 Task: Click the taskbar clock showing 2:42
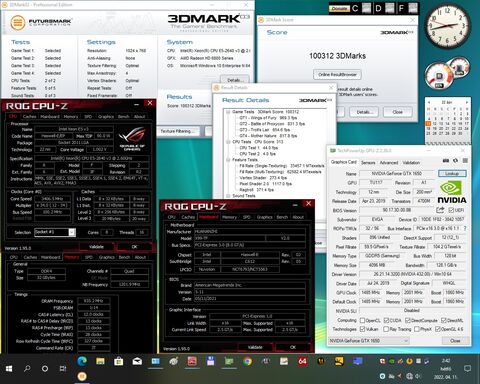(x=446, y=361)
